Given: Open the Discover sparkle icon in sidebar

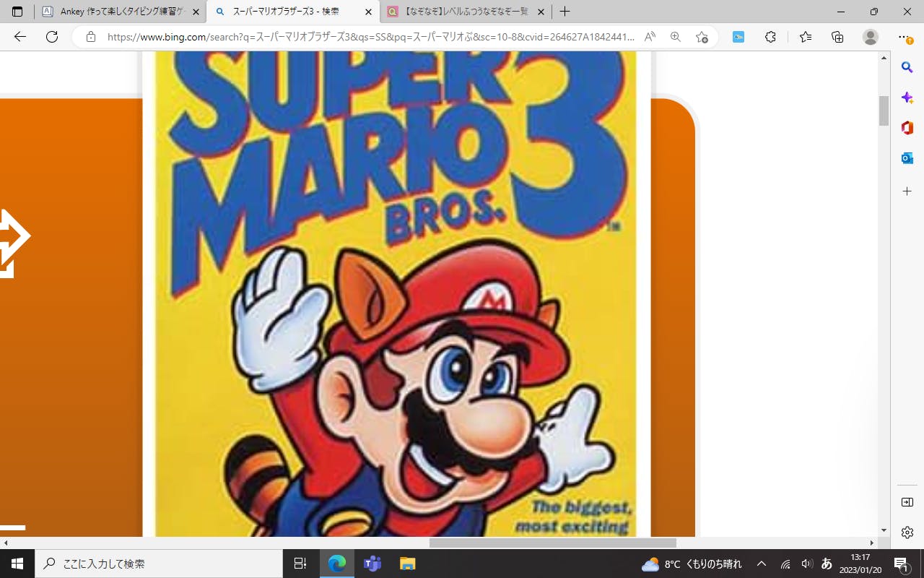Looking at the screenshot, I should [907, 98].
